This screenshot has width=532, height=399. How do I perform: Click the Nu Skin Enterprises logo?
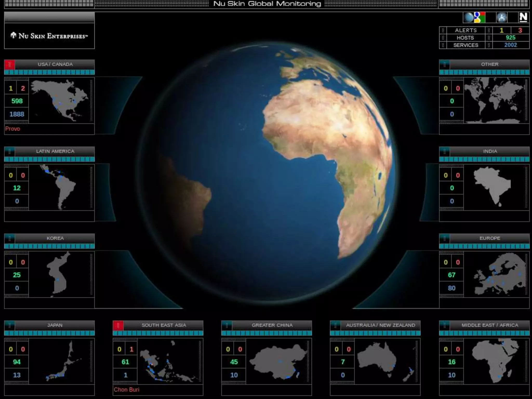tap(49, 36)
